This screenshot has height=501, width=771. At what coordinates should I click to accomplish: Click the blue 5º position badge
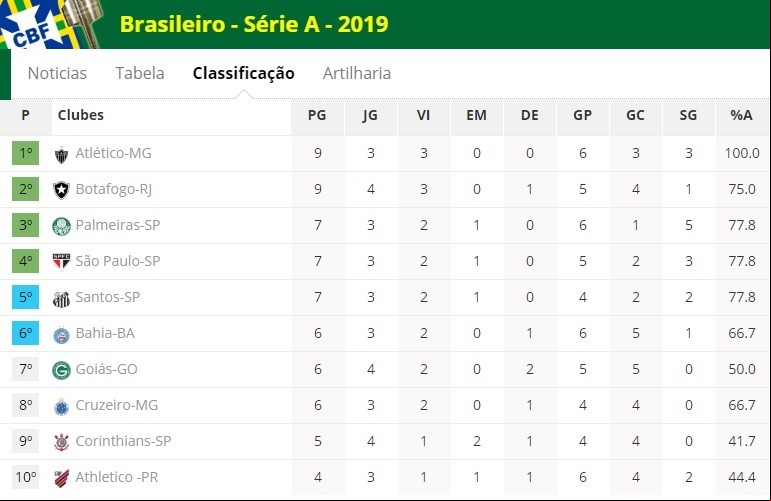(x=26, y=297)
